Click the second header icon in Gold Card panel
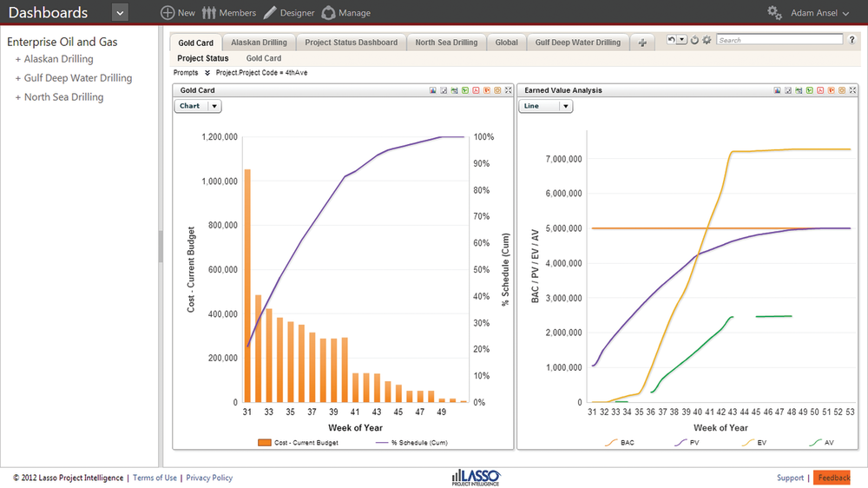 444,90
